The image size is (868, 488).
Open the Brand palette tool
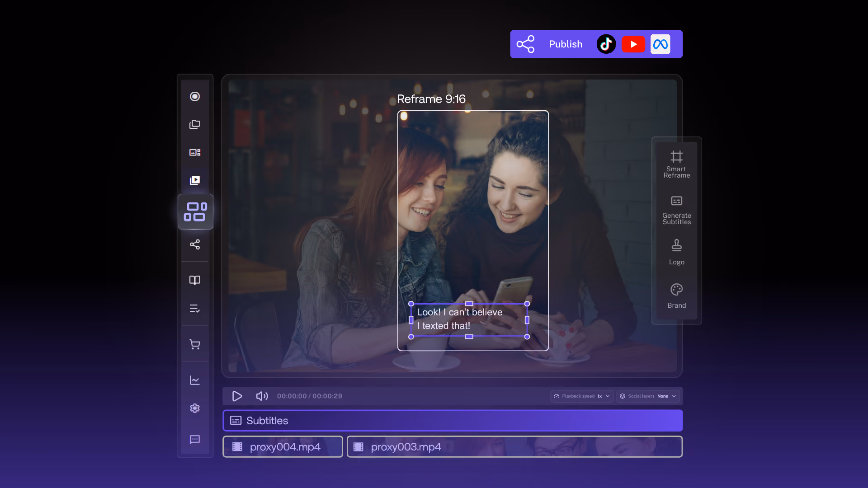click(677, 296)
